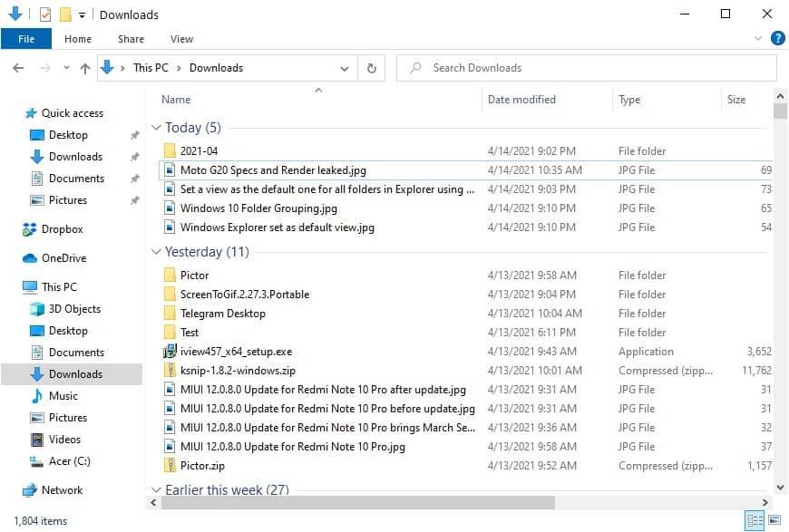Open Videos folder under This PC

click(x=64, y=440)
